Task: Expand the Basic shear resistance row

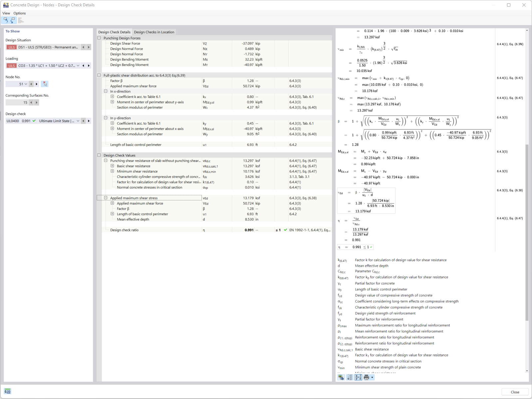Action: (x=112, y=166)
